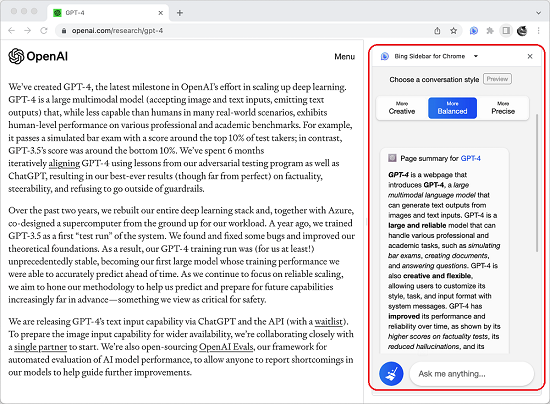Screen dimensions: 550x404
Task: Click the Choose a conversation style heading
Action: [434, 80]
